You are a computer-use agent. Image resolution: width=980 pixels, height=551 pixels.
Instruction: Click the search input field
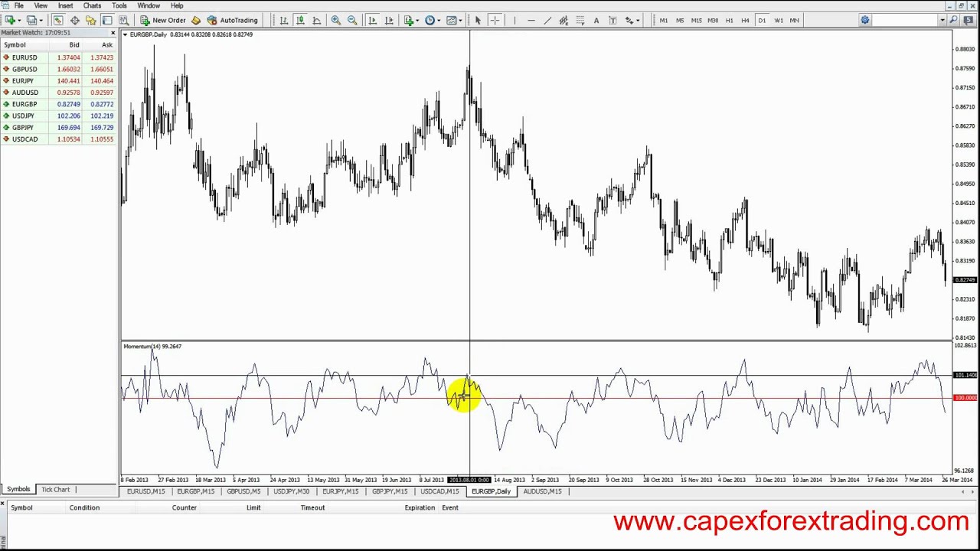[906, 20]
